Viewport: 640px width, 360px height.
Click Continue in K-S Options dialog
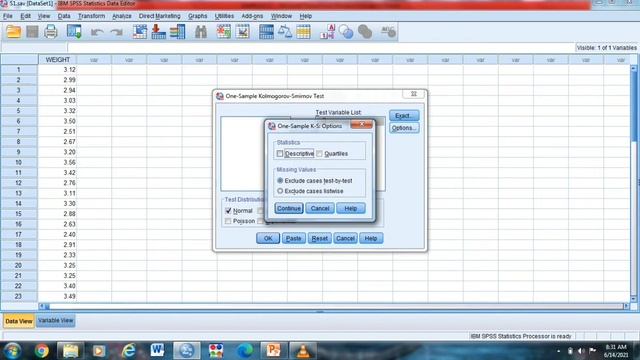[x=289, y=209]
